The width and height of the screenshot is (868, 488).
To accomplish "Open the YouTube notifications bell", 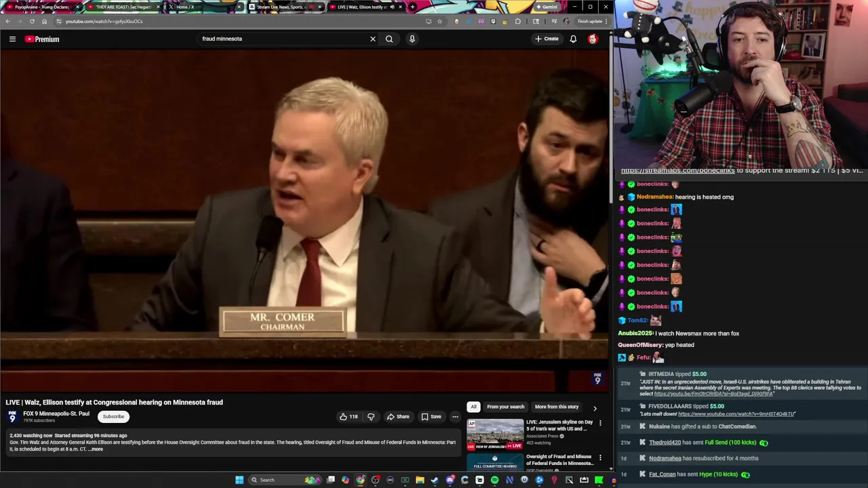I will (573, 39).
